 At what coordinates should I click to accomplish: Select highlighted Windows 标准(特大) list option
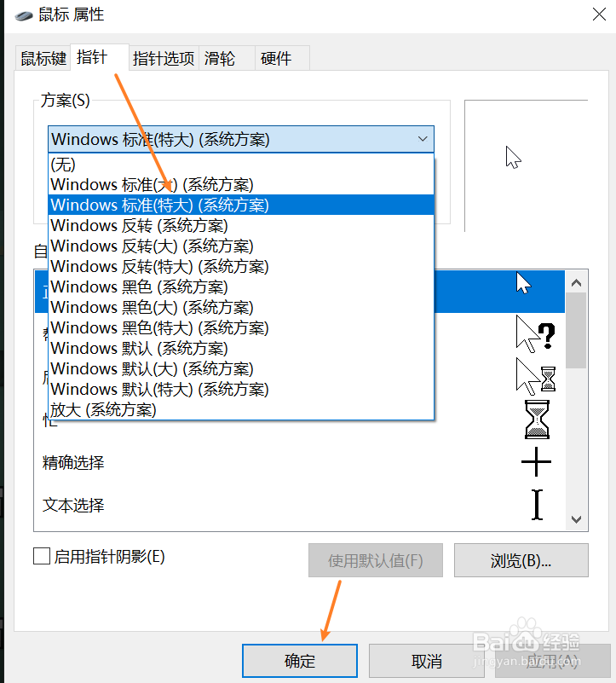[241, 205]
